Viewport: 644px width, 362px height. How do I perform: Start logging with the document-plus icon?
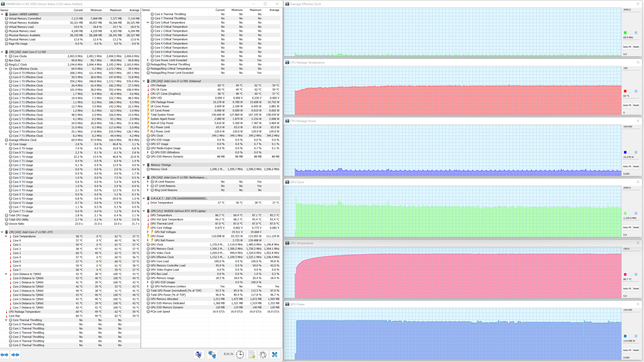click(x=252, y=354)
